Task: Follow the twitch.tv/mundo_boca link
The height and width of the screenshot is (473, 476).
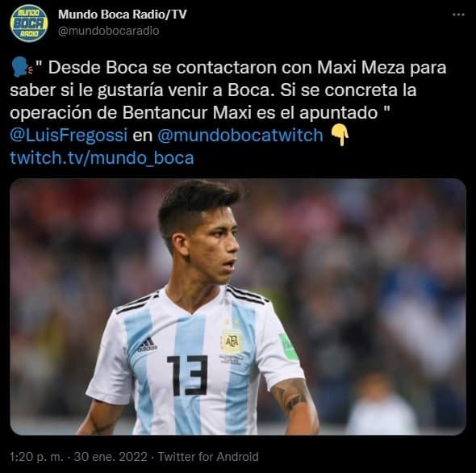Action: coord(102,158)
